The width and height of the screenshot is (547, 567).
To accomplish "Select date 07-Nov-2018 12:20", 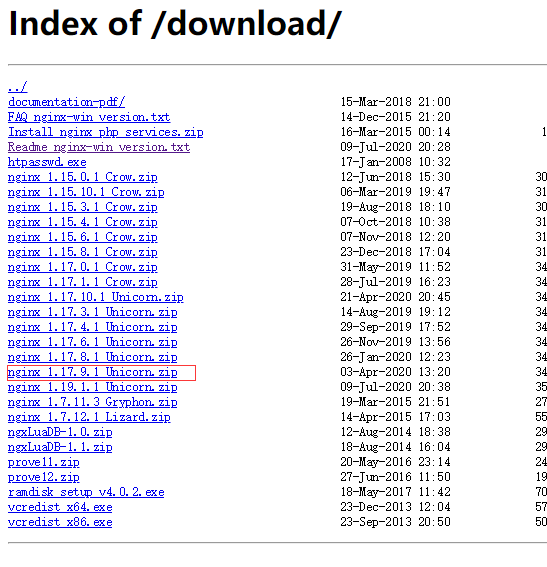I will 396,237.
